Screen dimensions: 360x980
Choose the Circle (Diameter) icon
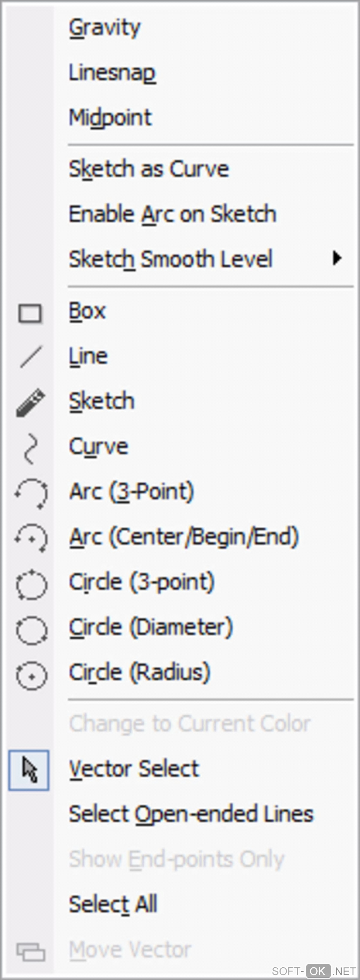[x=31, y=630]
